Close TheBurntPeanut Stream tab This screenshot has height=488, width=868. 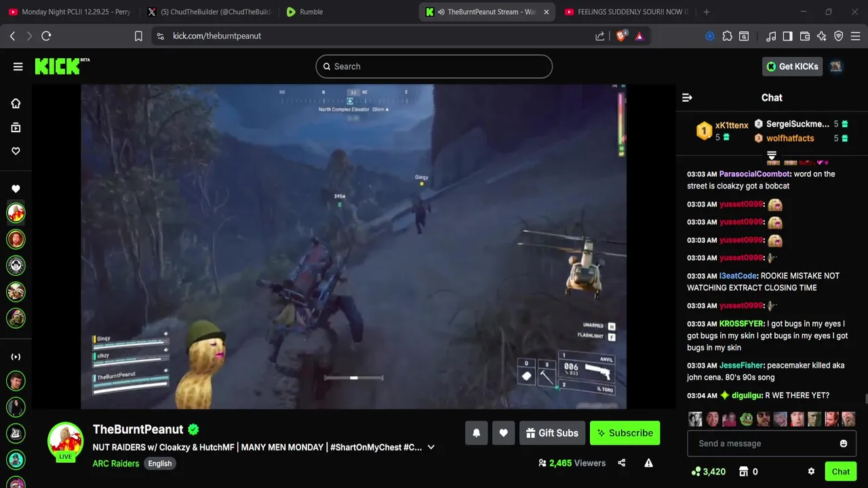pos(546,12)
